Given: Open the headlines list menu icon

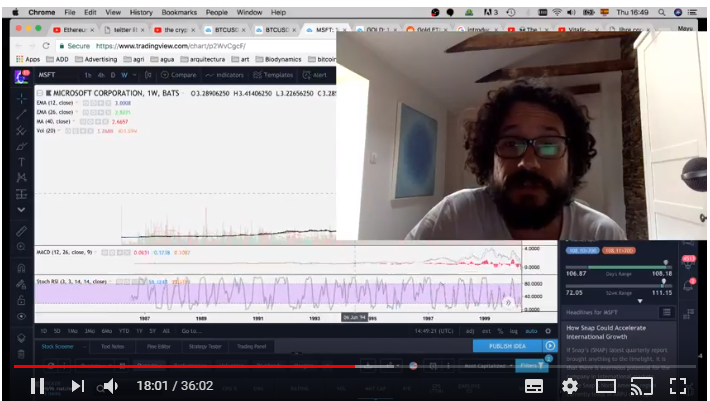Looking at the screenshot, I should (x=667, y=312).
